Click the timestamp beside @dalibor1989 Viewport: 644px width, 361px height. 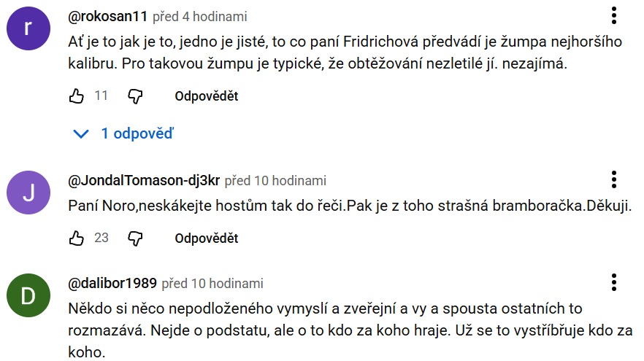[x=212, y=283]
